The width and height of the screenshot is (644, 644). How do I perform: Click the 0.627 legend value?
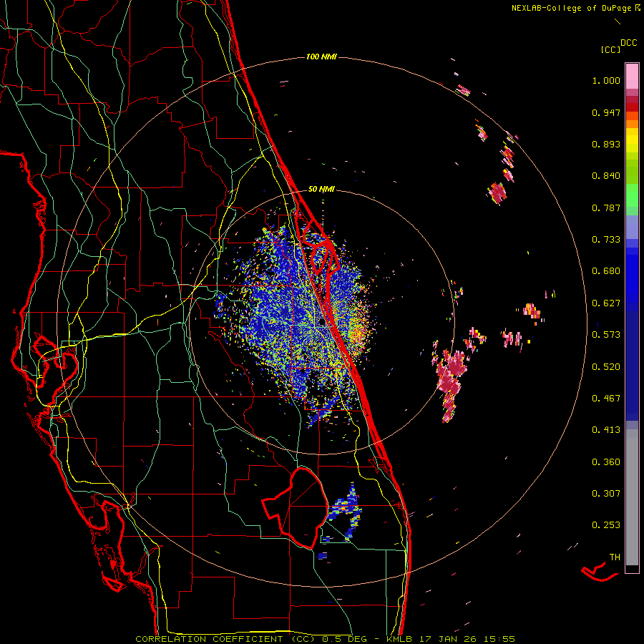point(606,303)
